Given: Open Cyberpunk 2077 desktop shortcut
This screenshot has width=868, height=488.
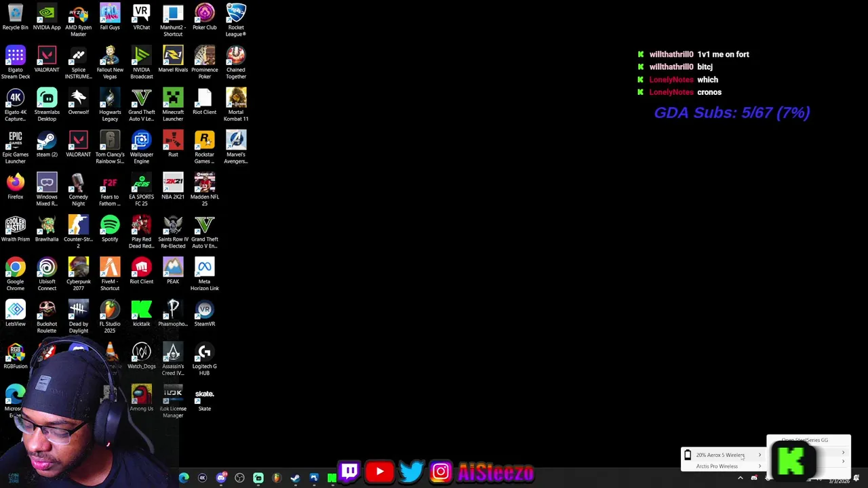Looking at the screenshot, I should click(78, 274).
